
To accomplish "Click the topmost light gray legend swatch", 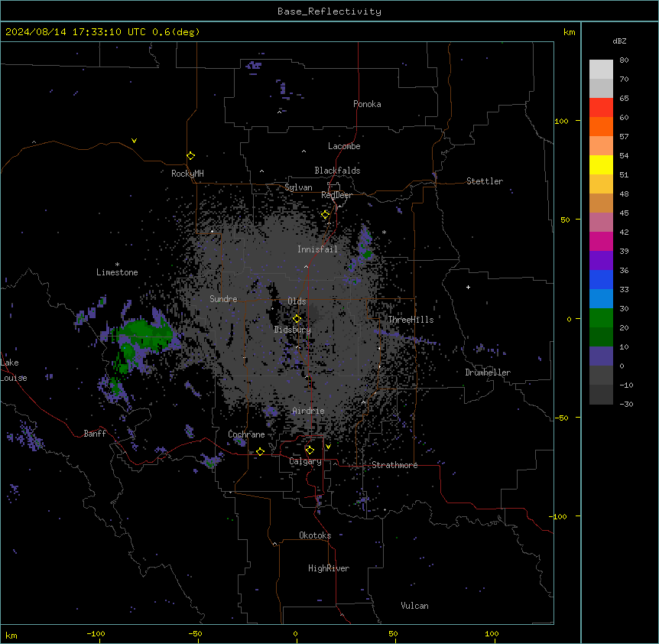I will pos(601,69).
